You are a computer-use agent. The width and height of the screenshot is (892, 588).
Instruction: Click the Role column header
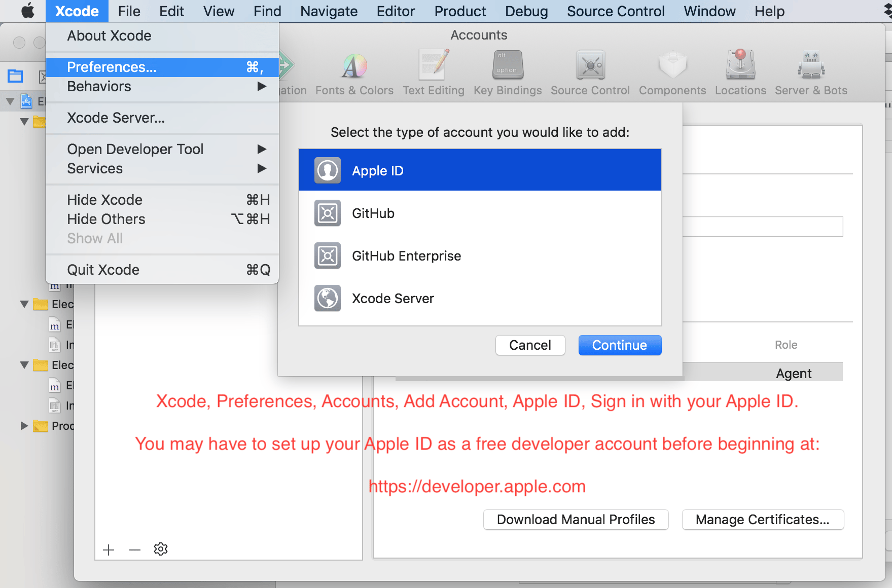(x=786, y=345)
